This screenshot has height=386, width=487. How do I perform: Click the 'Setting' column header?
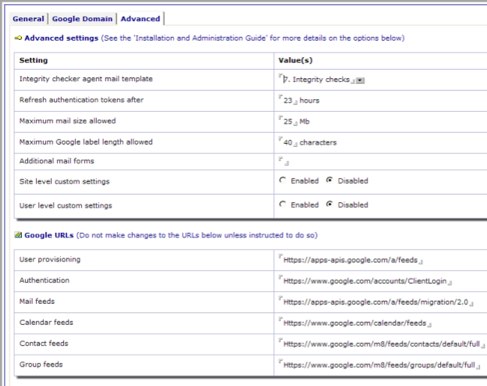pos(33,60)
